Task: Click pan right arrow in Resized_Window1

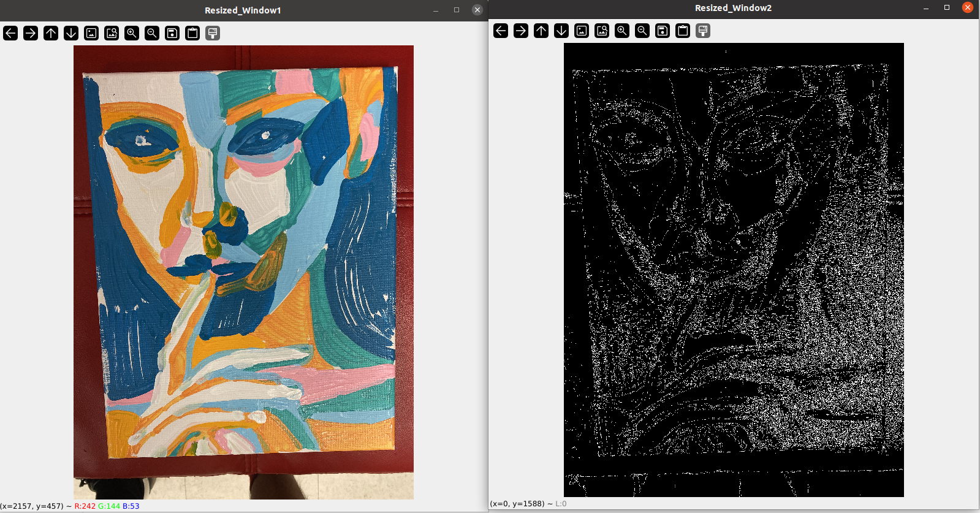Action: pyautogui.click(x=31, y=33)
